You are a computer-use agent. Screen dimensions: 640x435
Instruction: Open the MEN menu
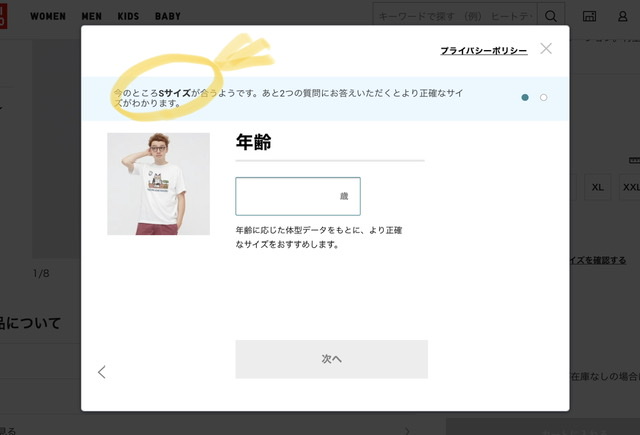pos(92,17)
